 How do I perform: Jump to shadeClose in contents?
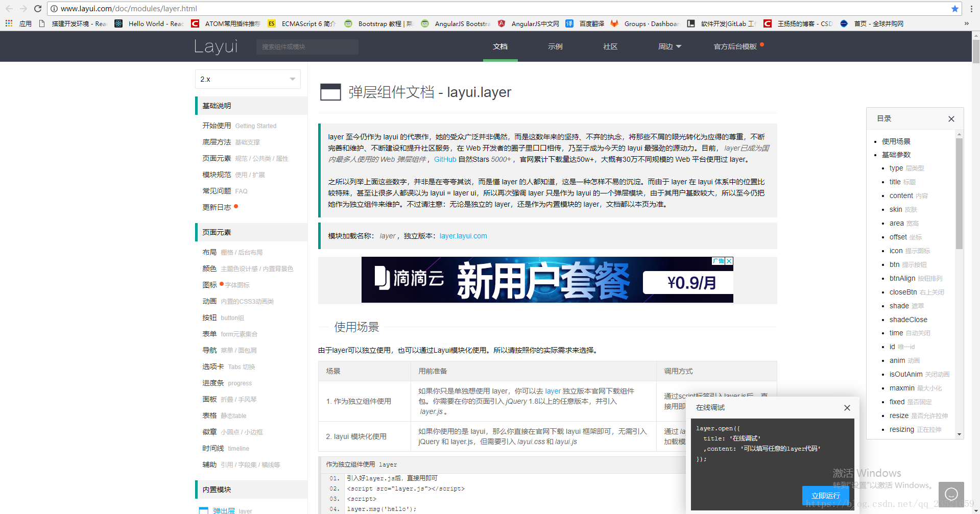[908, 320]
